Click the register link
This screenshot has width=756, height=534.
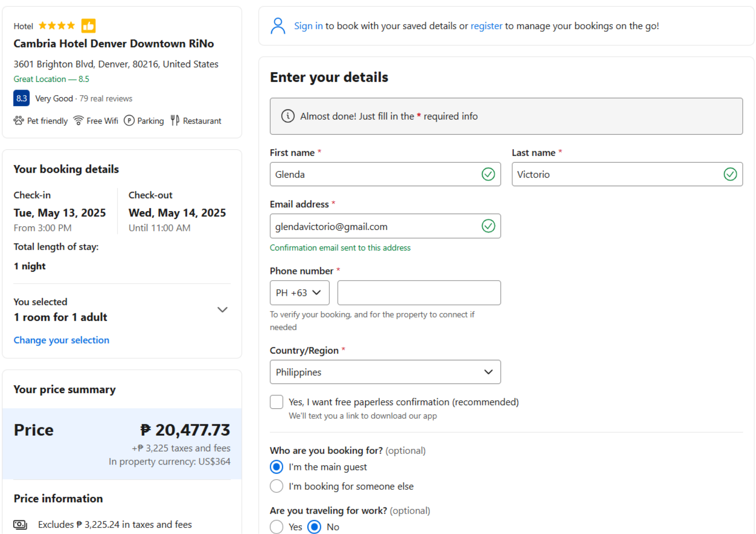[x=486, y=26]
